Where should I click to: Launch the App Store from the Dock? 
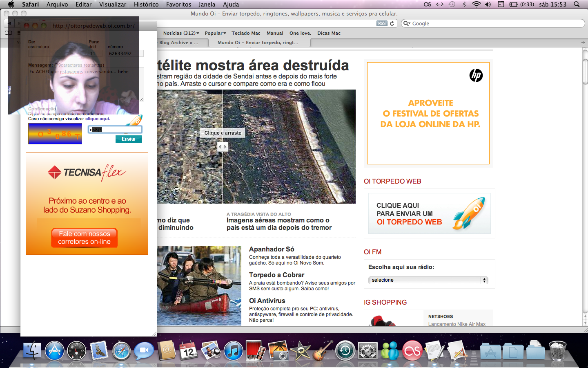click(54, 350)
